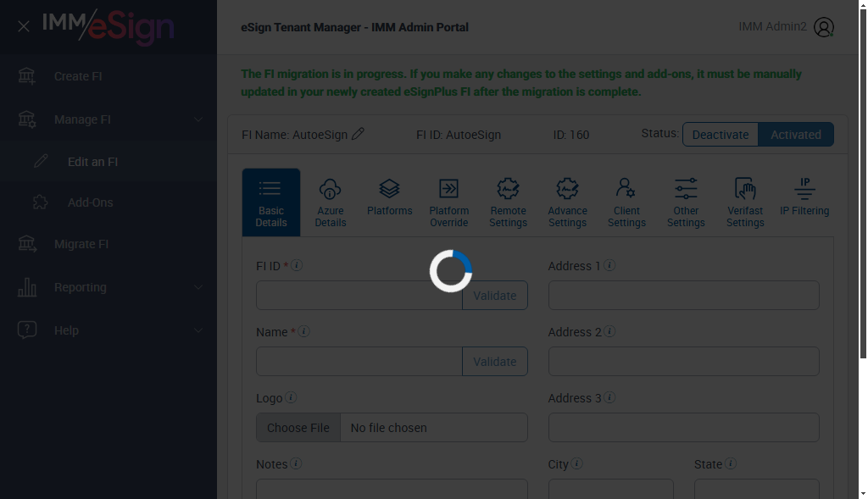Expand the Reporting chevron

[x=198, y=287]
